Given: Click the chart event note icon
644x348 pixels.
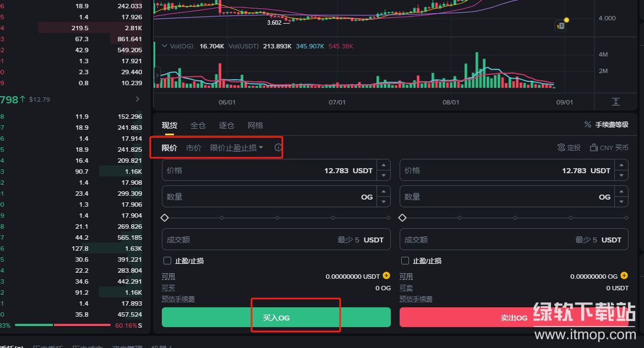Looking at the screenshot, I should (560, 26).
